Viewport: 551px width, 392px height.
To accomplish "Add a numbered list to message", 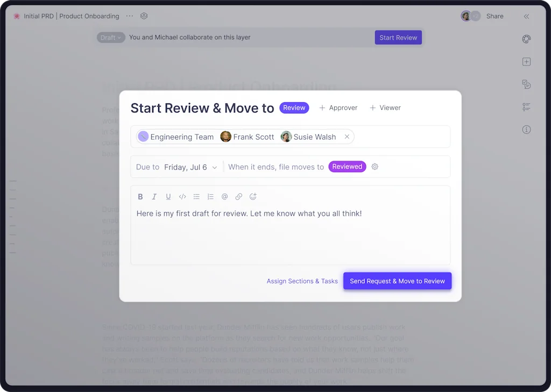I will pyautogui.click(x=210, y=197).
